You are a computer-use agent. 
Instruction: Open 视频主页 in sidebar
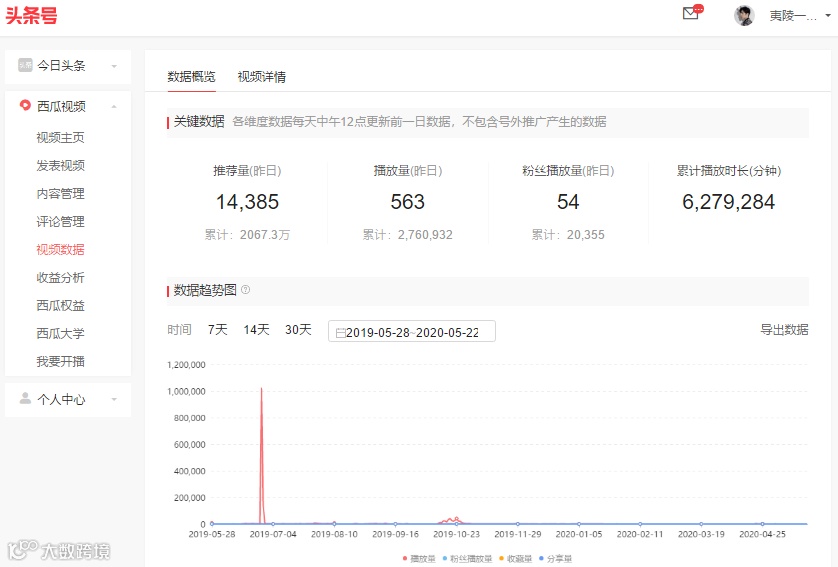click(x=60, y=137)
